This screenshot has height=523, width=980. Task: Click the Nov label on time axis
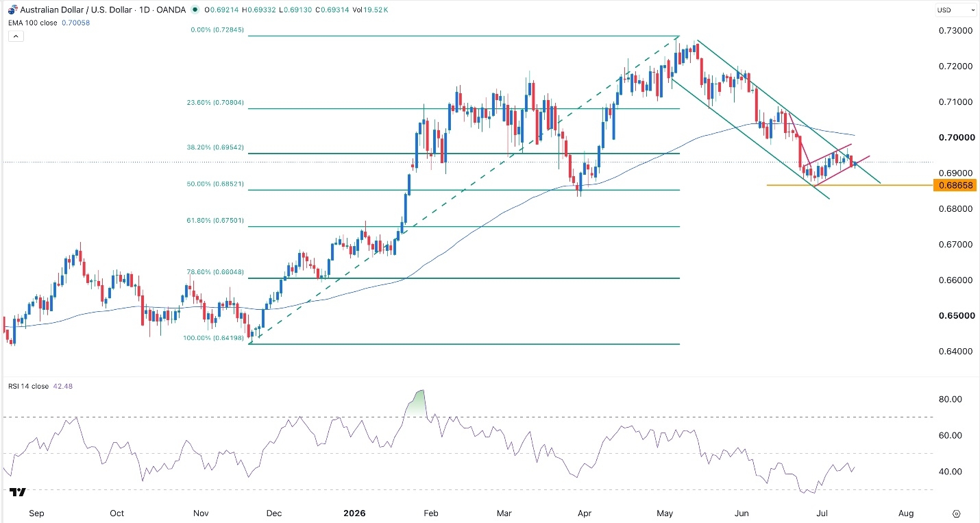(x=201, y=513)
